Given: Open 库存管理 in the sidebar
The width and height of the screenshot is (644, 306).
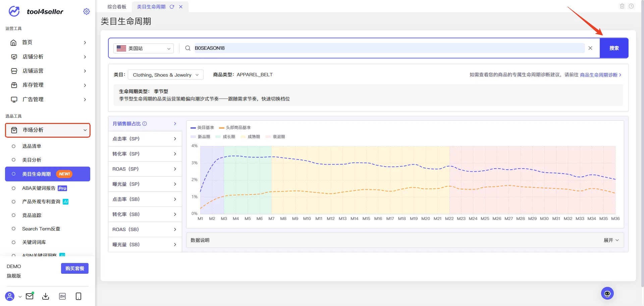Looking at the screenshot, I should coord(48,85).
